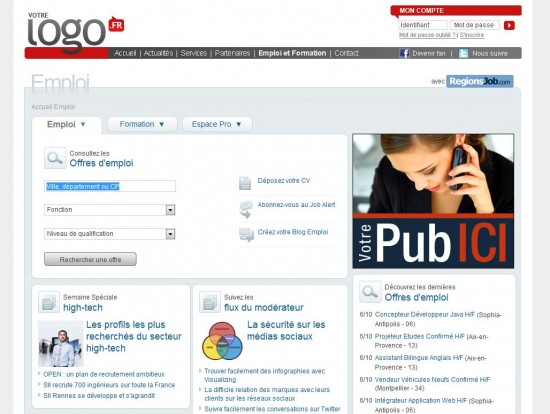The width and height of the screenshot is (550, 414).
Task: Click the Ville, département ou CP field
Action: tap(110, 186)
